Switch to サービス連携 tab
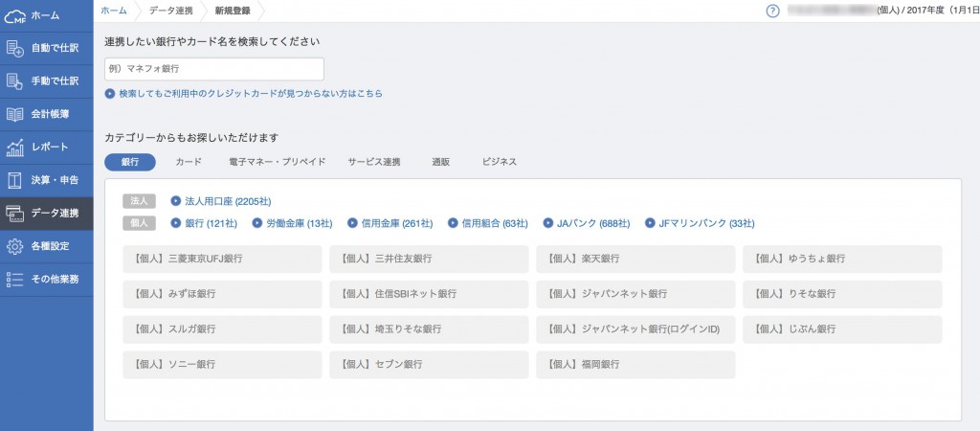Viewport: 980px width, 431px height. coord(374,162)
